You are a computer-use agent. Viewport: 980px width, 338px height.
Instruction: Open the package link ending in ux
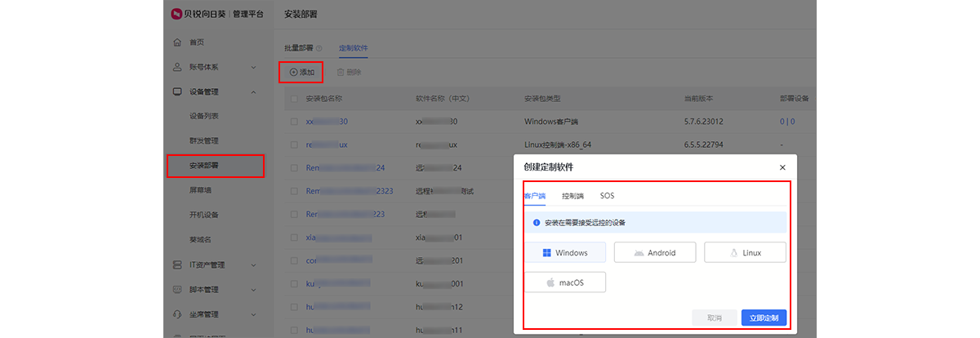327,145
